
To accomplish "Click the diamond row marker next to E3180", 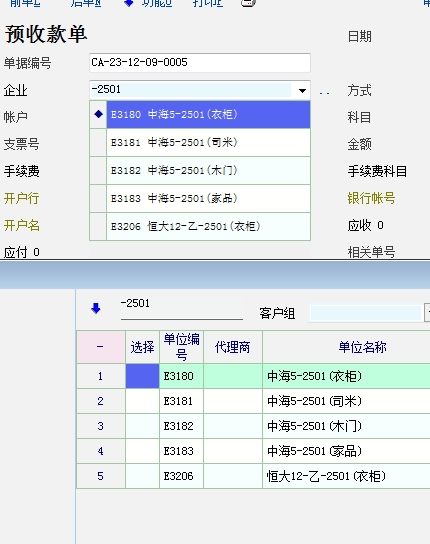I will point(99,114).
